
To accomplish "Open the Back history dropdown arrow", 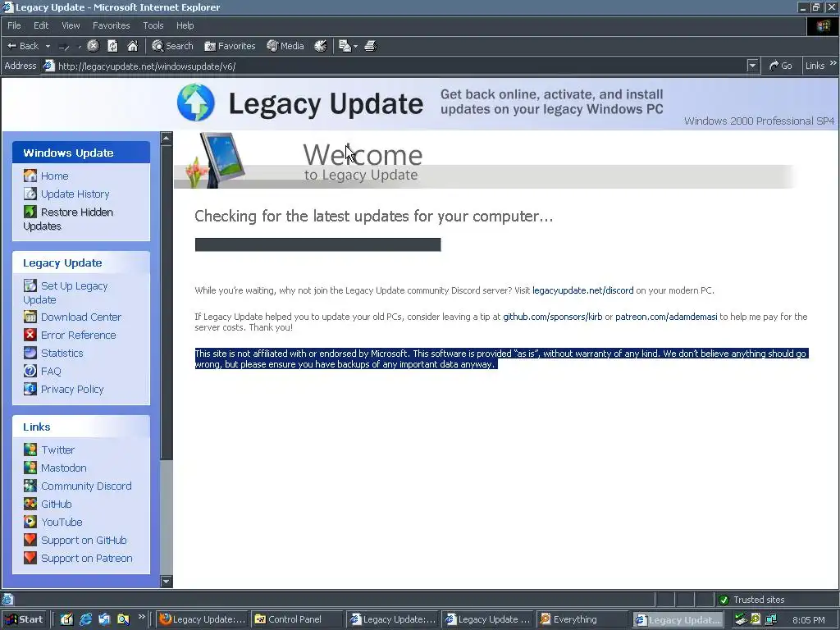I will [x=48, y=46].
